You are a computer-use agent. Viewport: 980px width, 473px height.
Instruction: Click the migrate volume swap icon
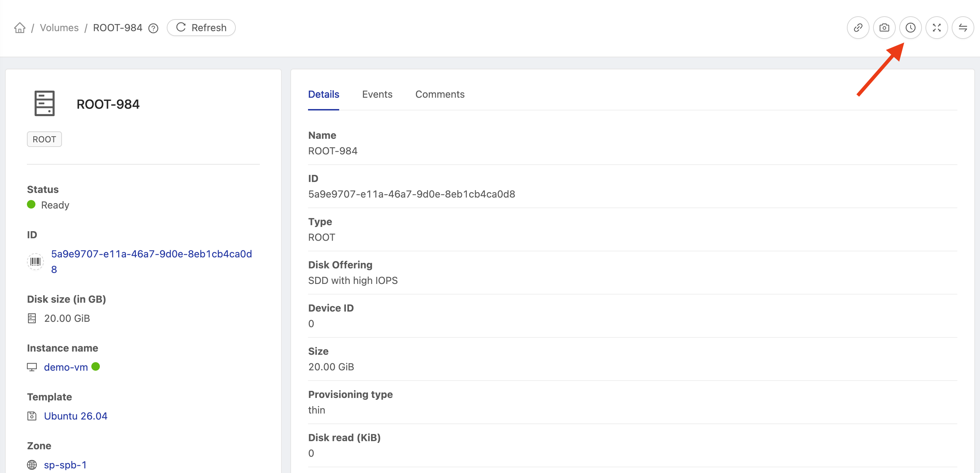(x=963, y=28)
